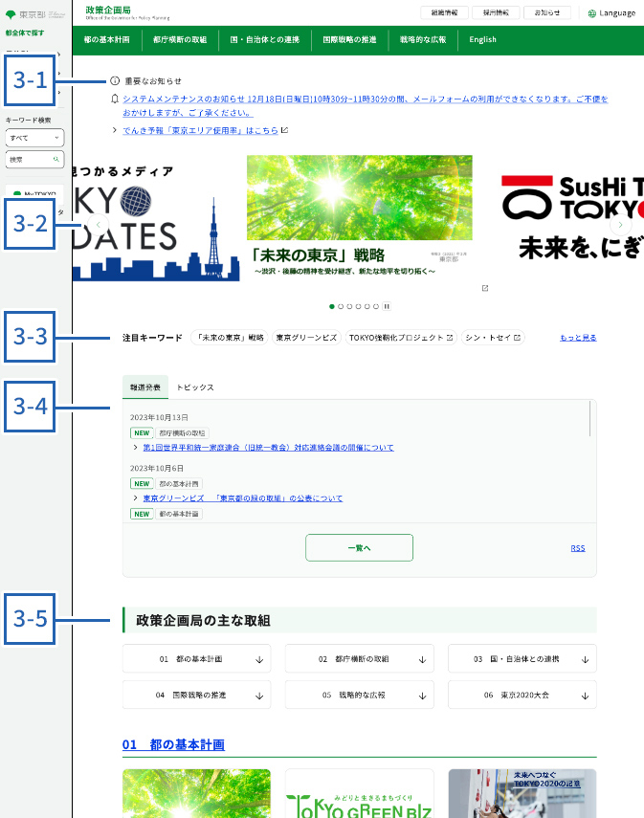
Task: Click the 政策企画局 site title
Action: [108, 10]
